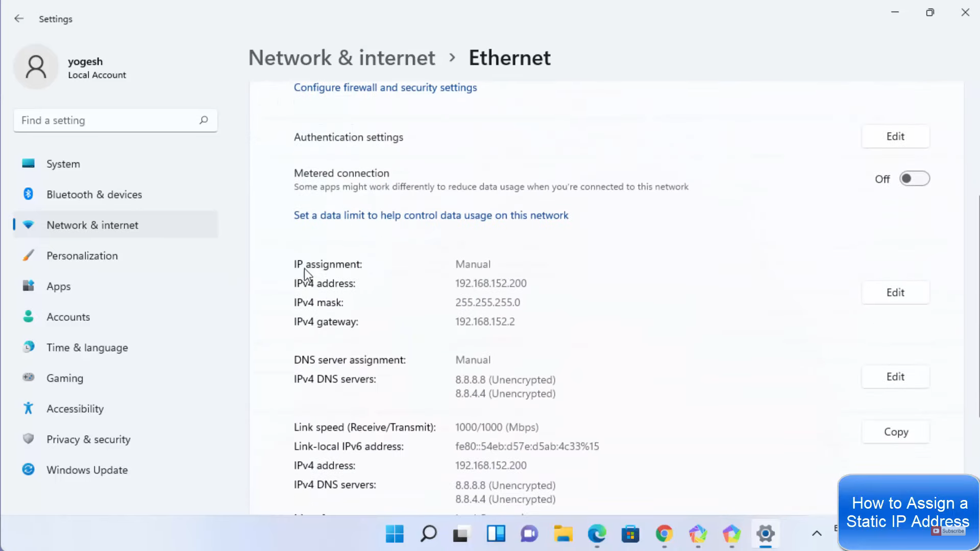Open Google Chrome from the taskbar
This screenshot has width=980, height=551.
(x=664, y=534)
